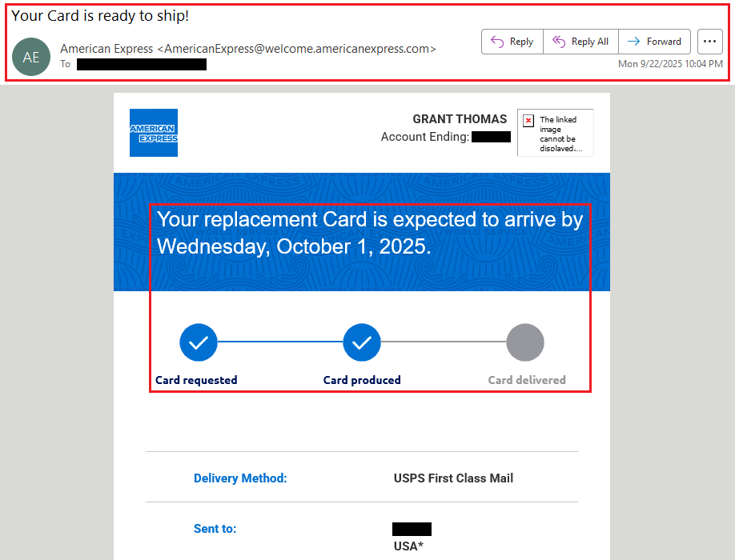Click the "Card delivered" status label
This screenshot has height=560, width=735.
pos(527,380)
